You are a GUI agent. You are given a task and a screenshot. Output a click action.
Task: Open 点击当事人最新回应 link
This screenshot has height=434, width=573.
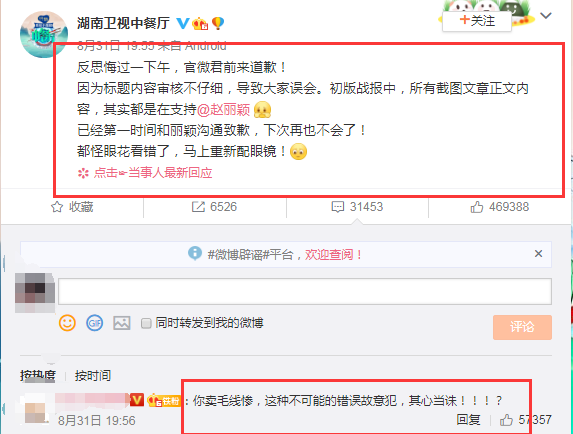145,172
